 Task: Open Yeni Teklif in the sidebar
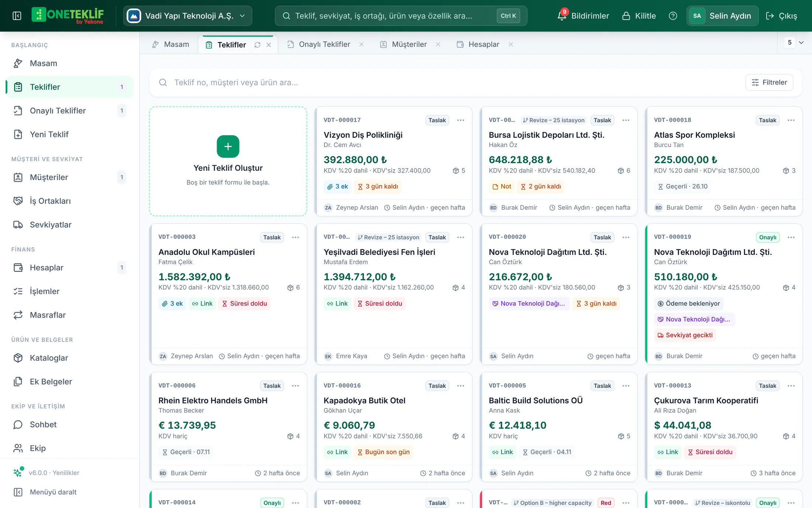pos(69,134)
